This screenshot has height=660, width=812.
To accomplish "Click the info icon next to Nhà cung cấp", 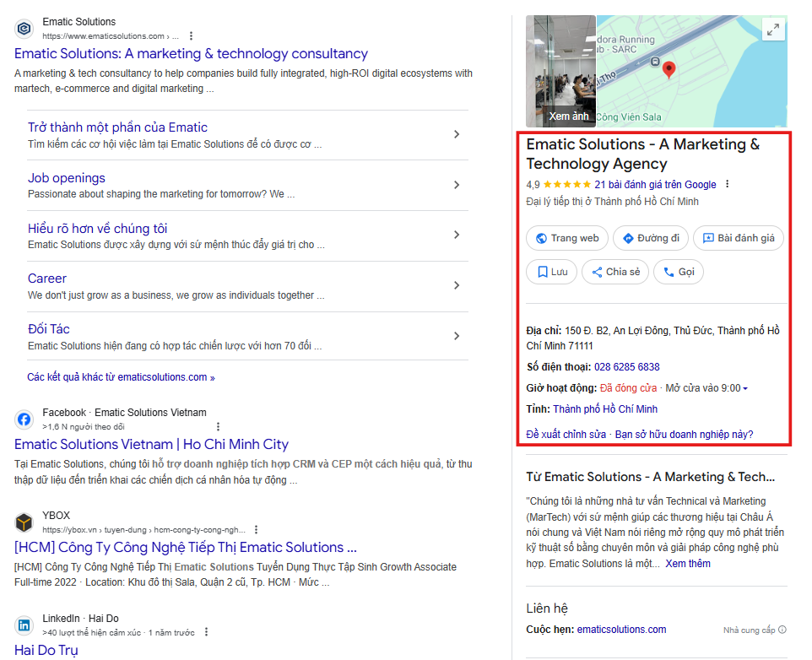I will [782, 630].
